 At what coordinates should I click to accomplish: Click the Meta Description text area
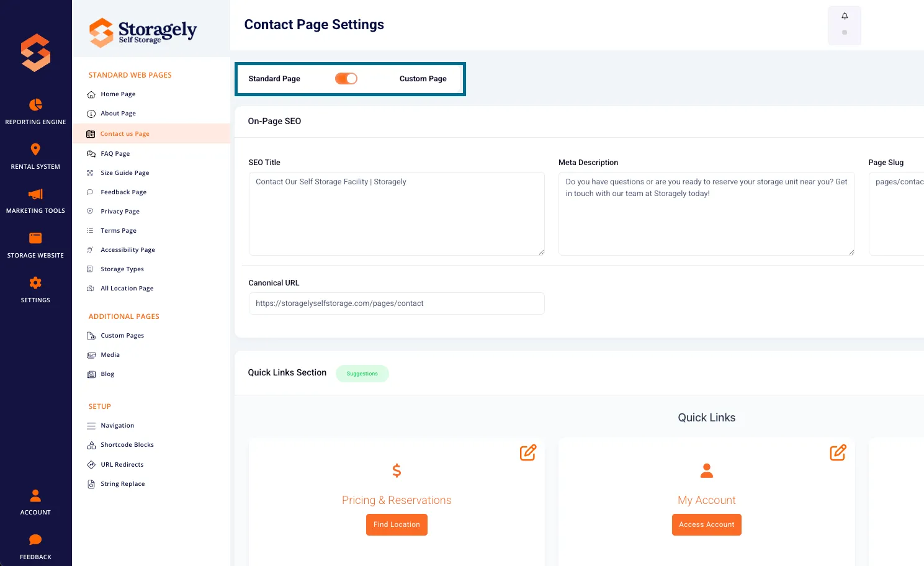706,213
